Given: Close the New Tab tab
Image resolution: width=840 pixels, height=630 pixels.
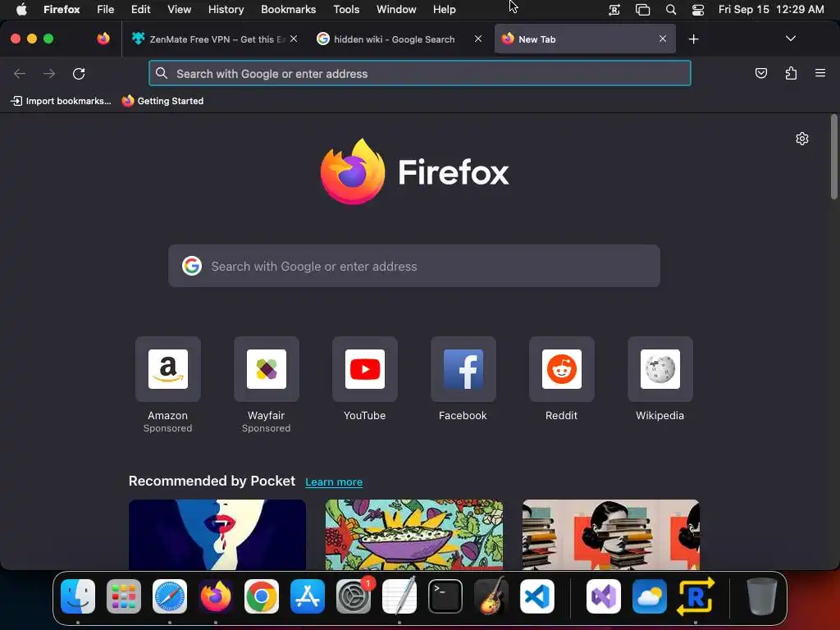Looking at the screenshot, I should pyautogui.click(x=663, y=39).
